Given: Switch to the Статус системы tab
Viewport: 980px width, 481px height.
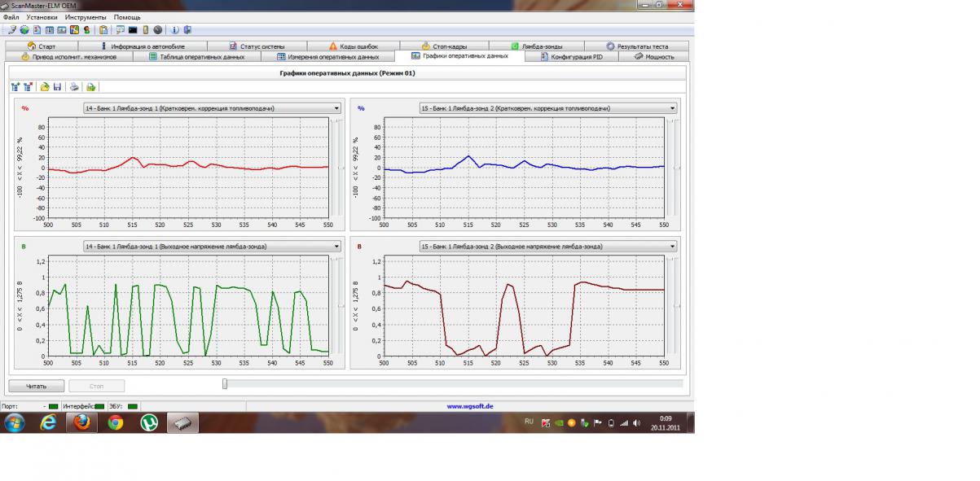Looking at the screenshot, I should [x=257, y=46].
